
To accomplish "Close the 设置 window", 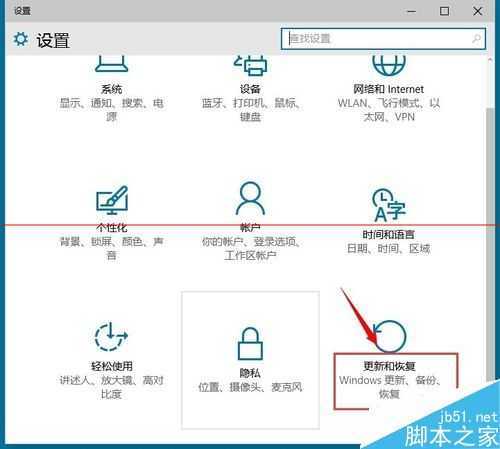I will [478, 11].
